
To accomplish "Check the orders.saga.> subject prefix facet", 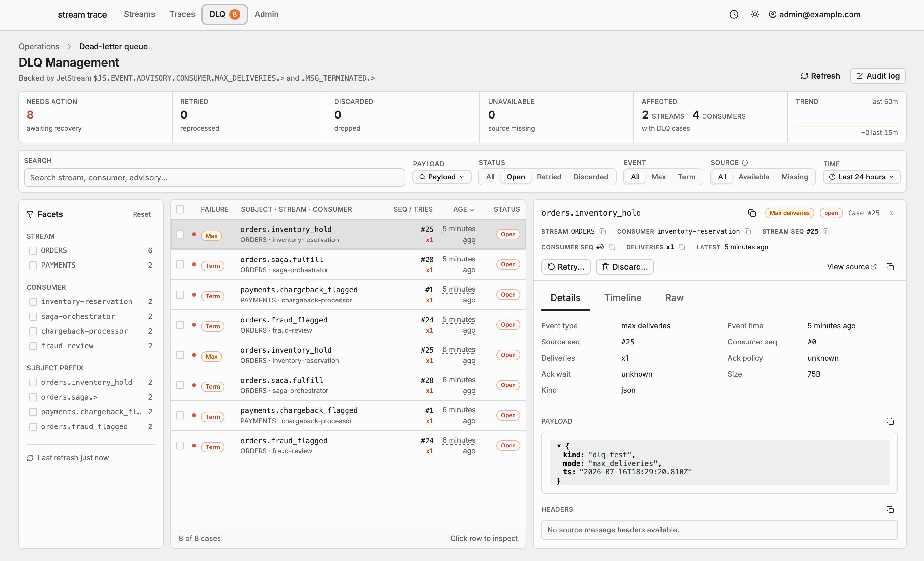I will (33, 397).
